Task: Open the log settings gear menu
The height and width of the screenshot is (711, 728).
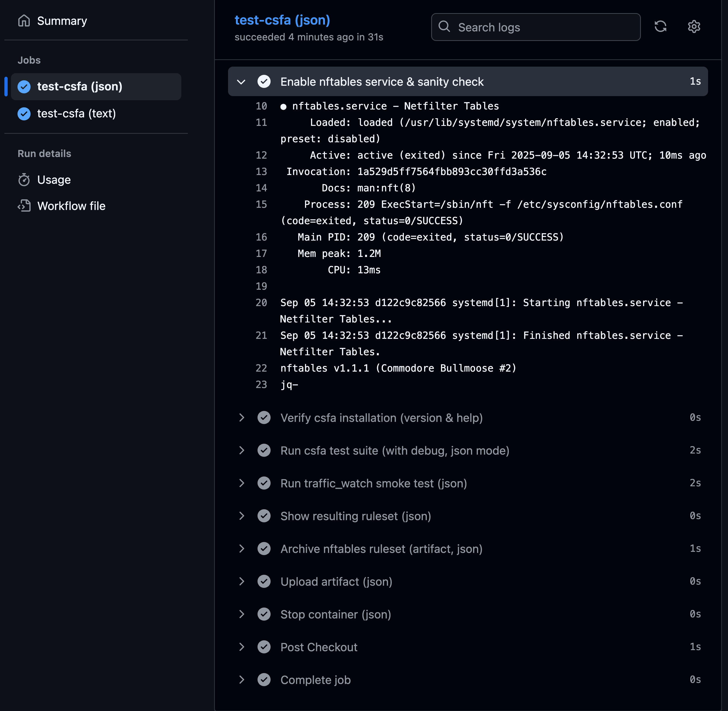Action: 694,26
